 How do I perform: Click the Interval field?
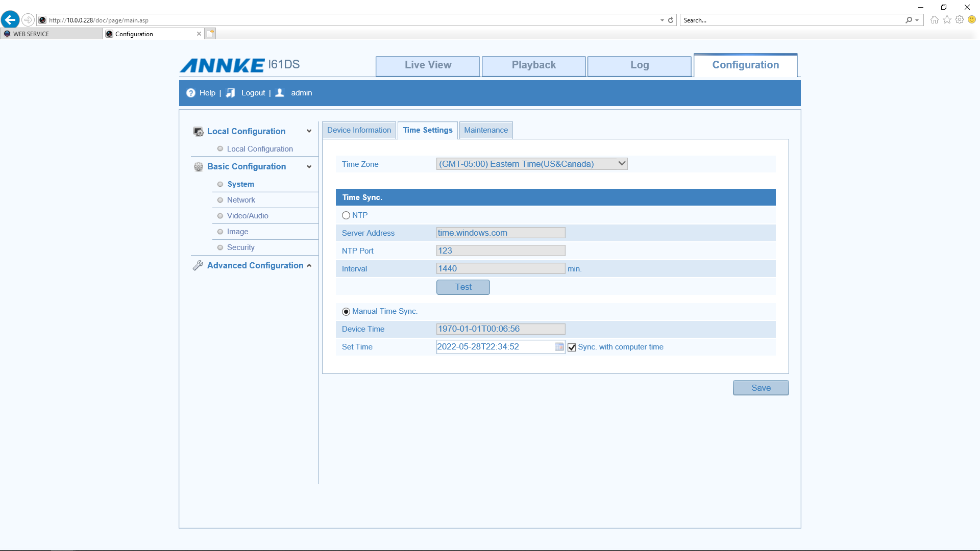click(501, 268)
